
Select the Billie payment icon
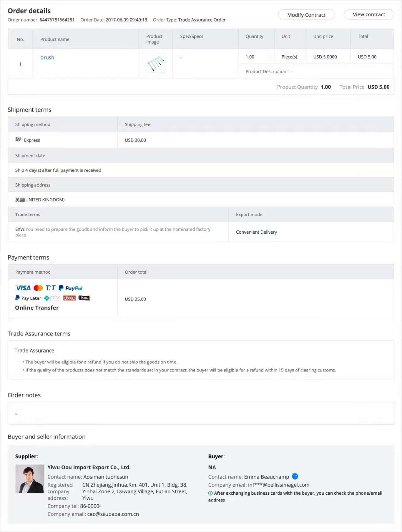pyautogui.click(x=84, y=298)
